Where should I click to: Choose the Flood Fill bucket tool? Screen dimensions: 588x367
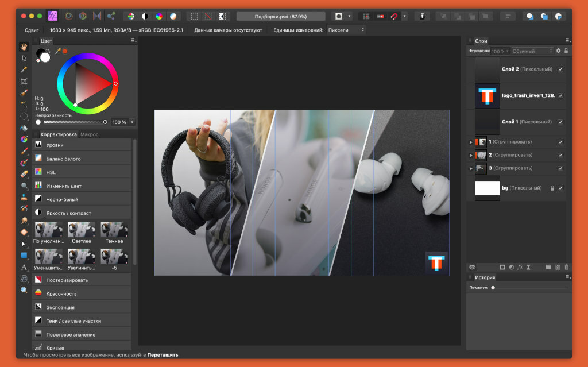[24, 128]
